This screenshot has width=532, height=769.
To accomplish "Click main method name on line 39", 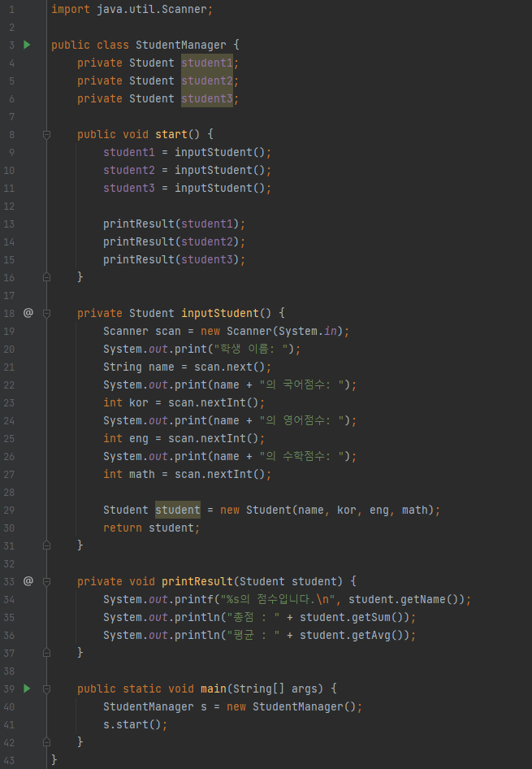I will pyautogui.click(x=213, y=689).
